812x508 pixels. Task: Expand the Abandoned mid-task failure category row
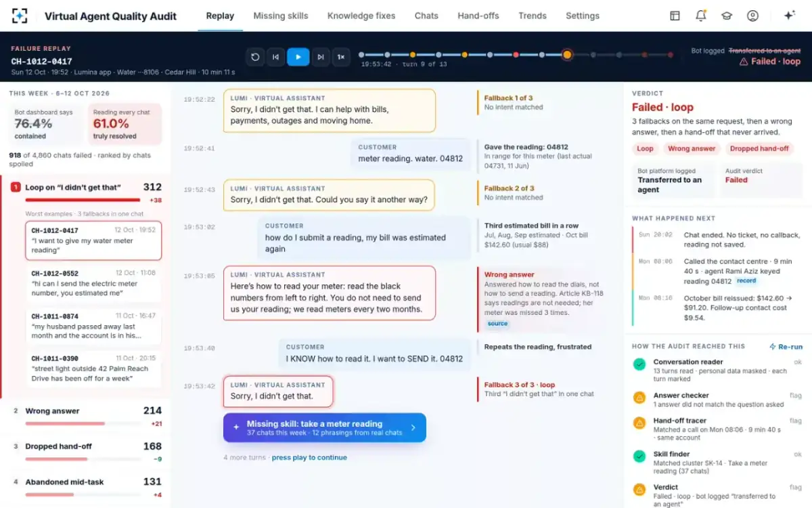86,488
